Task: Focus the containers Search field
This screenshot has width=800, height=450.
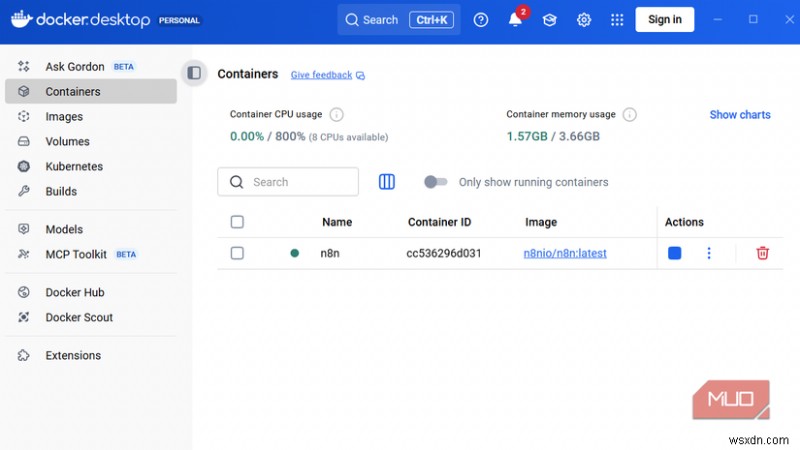Action: [288, 182]
